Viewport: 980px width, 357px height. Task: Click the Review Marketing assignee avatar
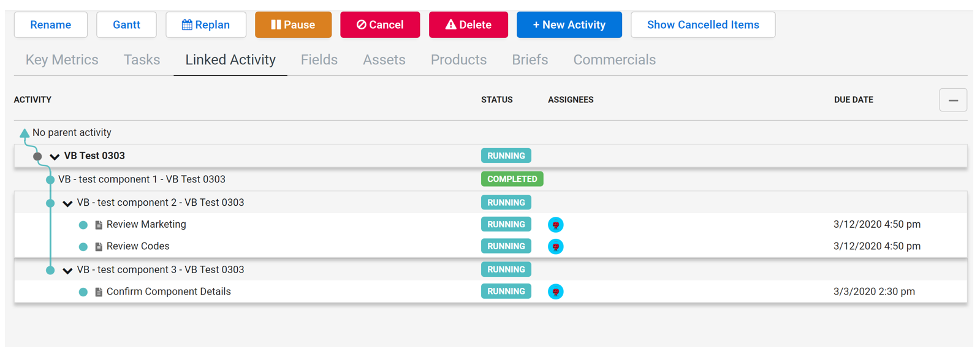point(555,225)
